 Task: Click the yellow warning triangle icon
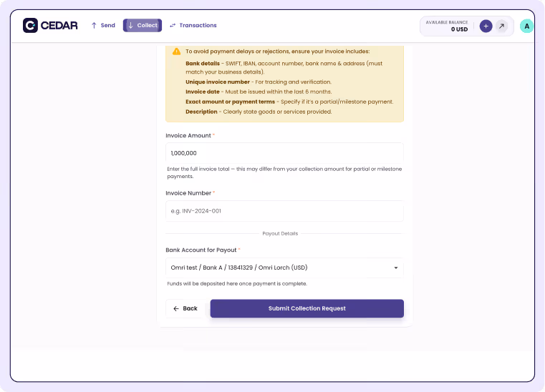tap(177, 52)
